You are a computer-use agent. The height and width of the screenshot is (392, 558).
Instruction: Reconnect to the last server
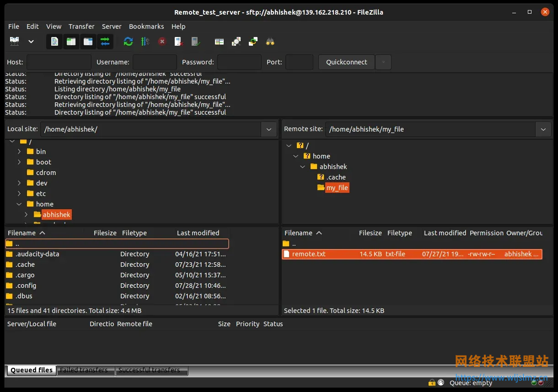point(196,42)
